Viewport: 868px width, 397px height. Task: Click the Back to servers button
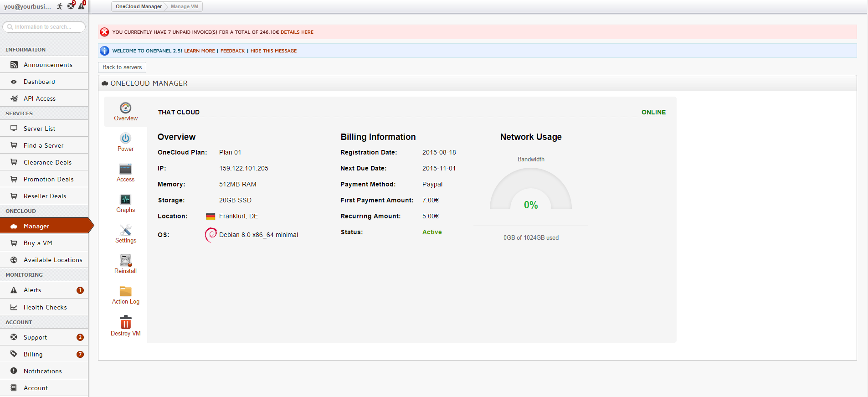pos(122,67)
